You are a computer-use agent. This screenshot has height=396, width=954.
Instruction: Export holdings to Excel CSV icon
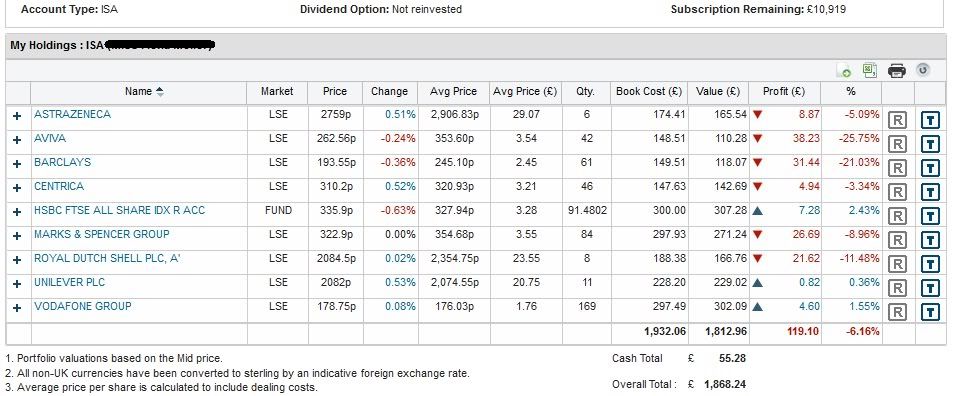(x=869, y=71)
